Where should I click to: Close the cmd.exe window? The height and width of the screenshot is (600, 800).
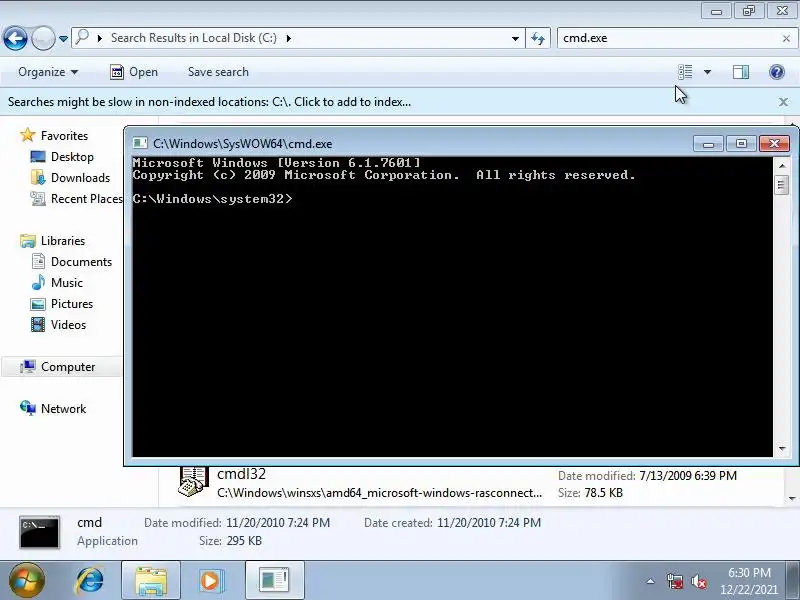point(774,144)
